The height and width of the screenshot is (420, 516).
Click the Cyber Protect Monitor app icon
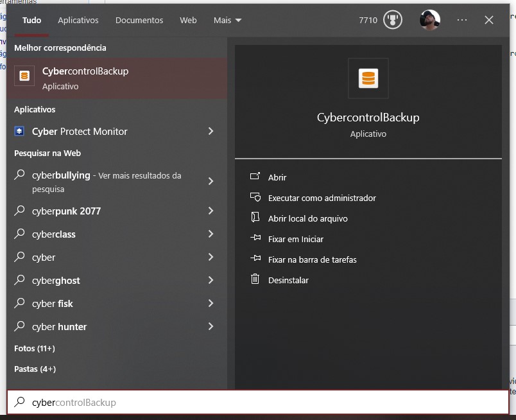coord(19,131)
